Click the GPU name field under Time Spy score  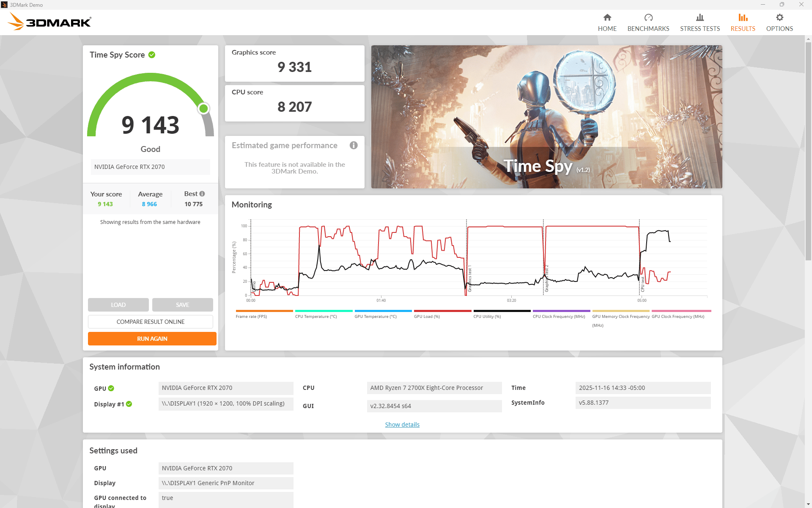[x=150, y=167]
